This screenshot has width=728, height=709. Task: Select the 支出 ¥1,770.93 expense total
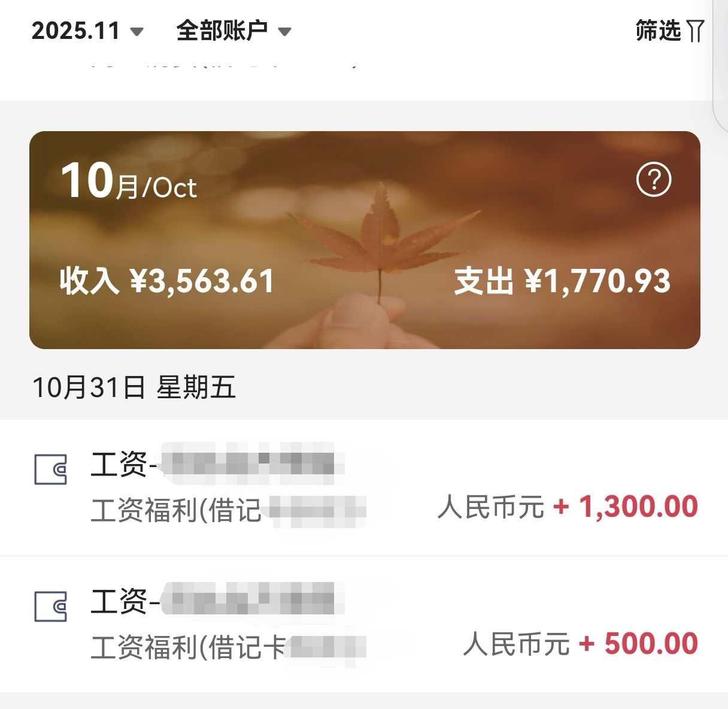(562, 281)
